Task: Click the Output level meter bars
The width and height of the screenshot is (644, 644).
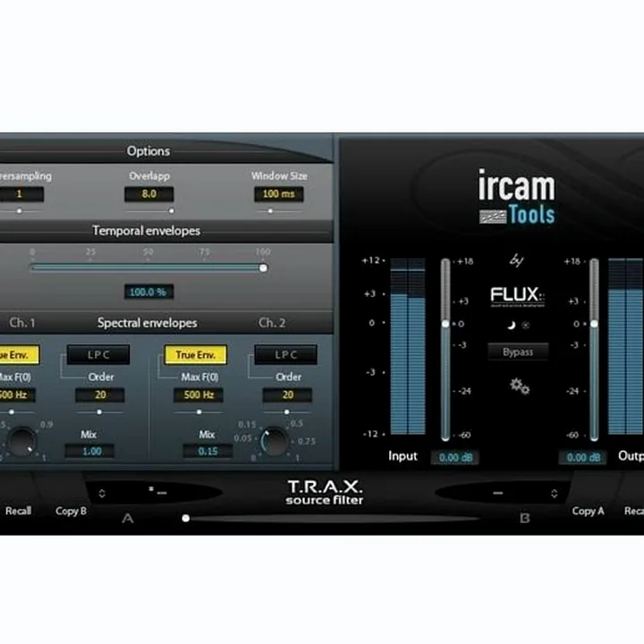Action: click(625, 346)
